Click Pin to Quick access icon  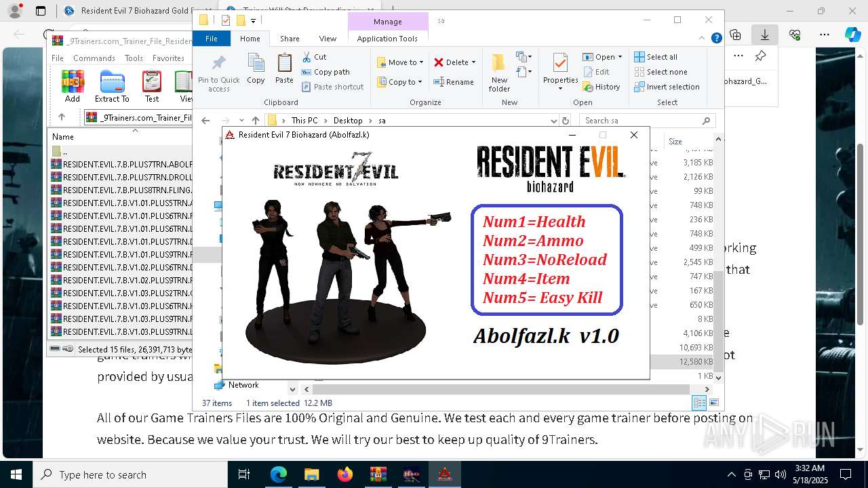(x=218, y=64)
